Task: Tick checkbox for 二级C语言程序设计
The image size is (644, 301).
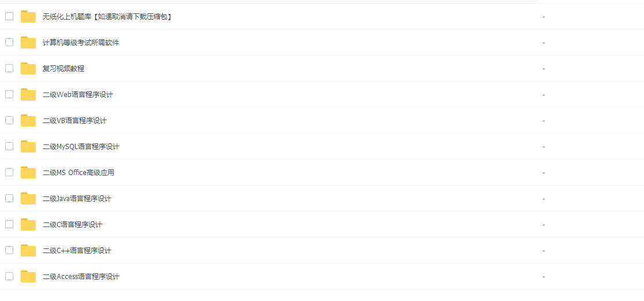Action: point(9,224)
